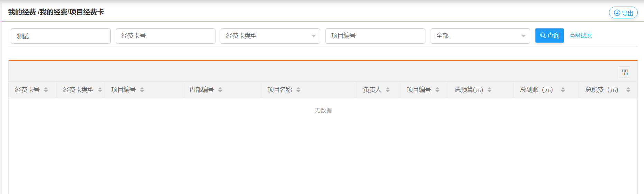
Task: Sort the table by 总税费（元）column
Action: (x=628, y=90)
